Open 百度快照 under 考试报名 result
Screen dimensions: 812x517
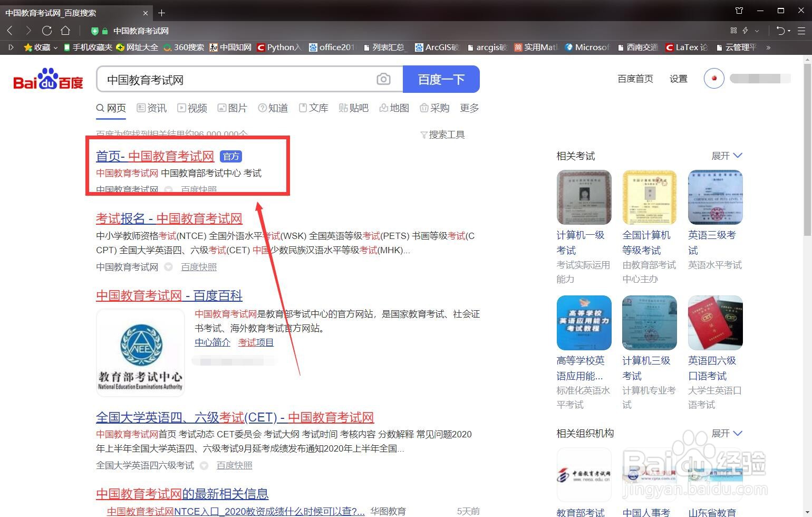199,267
